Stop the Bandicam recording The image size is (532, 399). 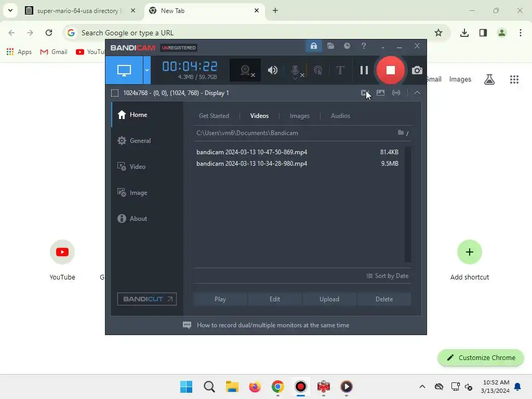click(x=391, y=70)
